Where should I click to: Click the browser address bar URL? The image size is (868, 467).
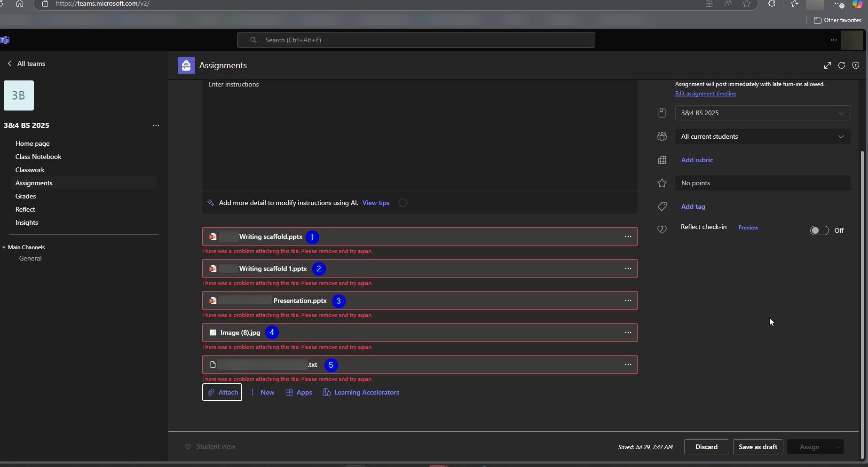(x=103, y=4)
